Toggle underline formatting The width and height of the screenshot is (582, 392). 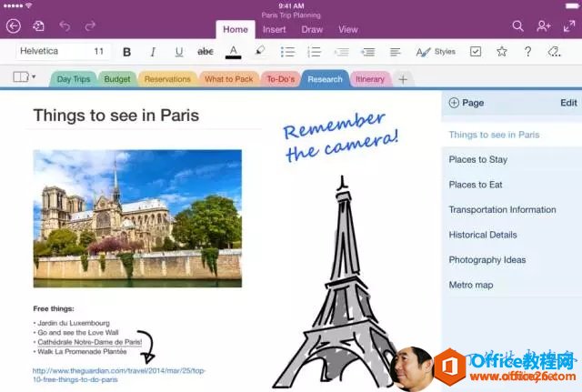[x=179, y=52]
